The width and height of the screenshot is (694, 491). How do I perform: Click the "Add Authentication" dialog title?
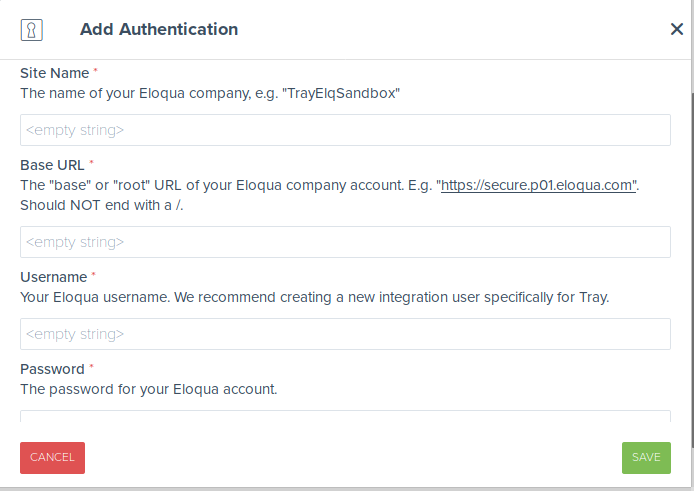click(x=159, y=29)
